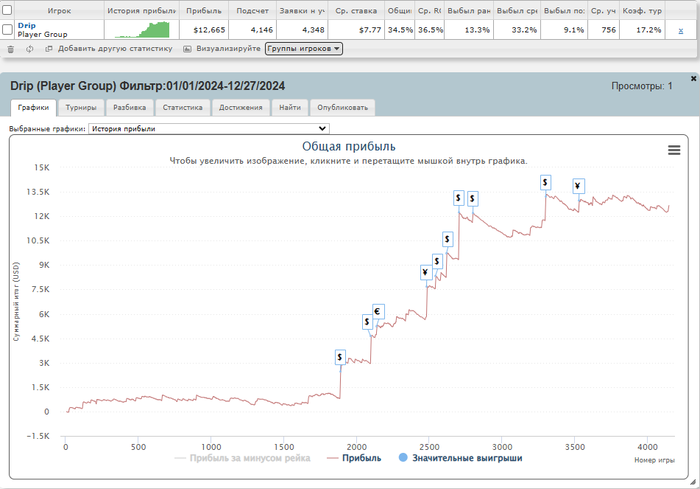
Task: Click the refresh arrows icon below the table
Action: (x=29, y=49)
